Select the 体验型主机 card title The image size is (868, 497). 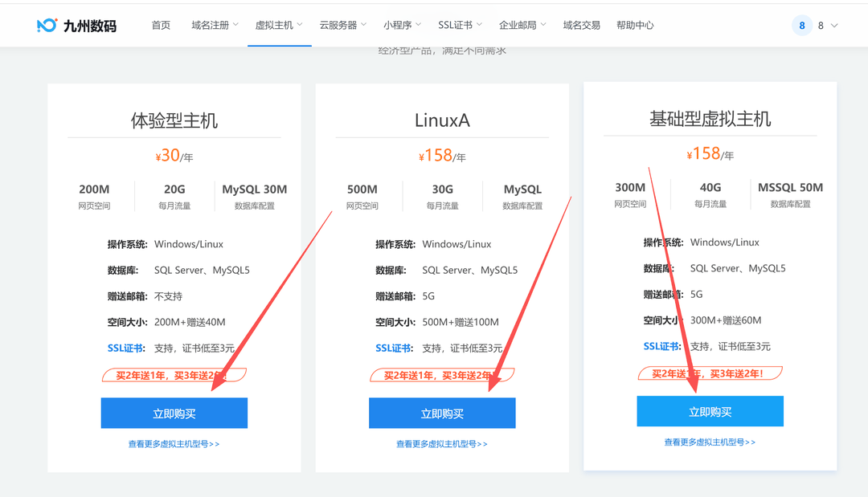174,120
